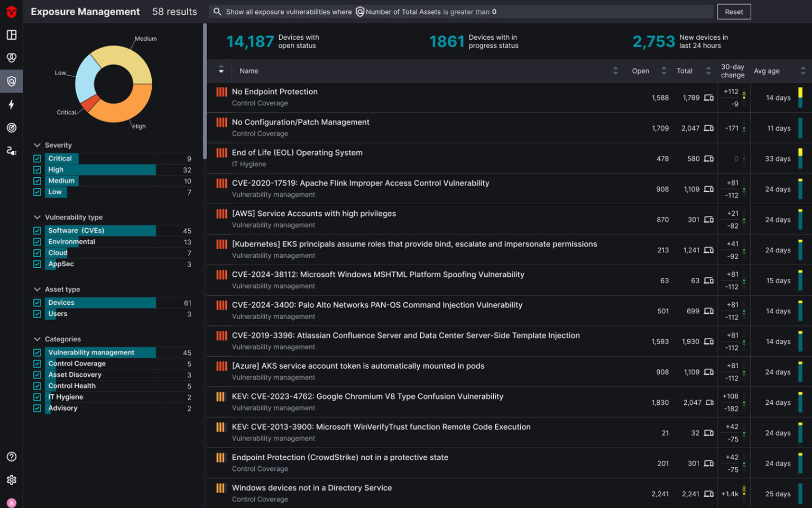Click the CrowdStrike falcon logo icon

point(11,12)
